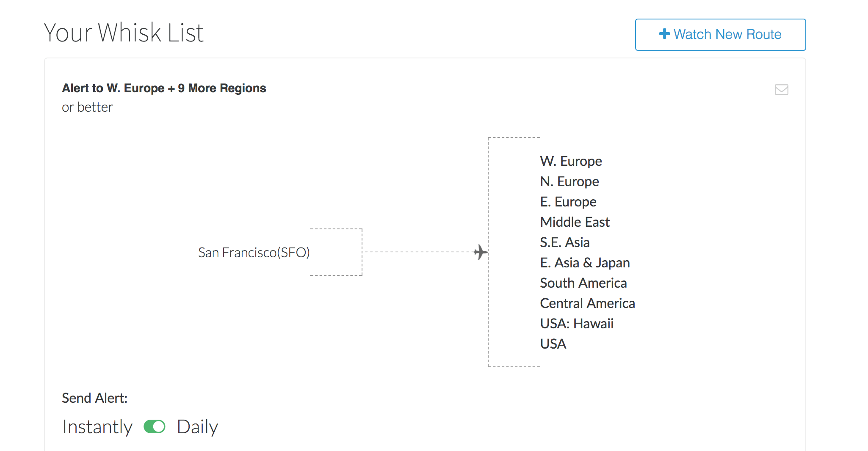Choose South America destination region

[x=583, y=283]
